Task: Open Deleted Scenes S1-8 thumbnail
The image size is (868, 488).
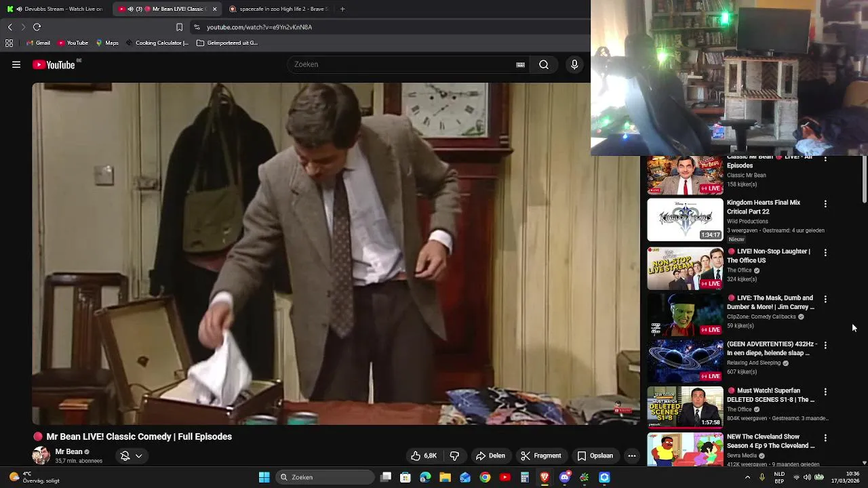Action: [685, 408]
